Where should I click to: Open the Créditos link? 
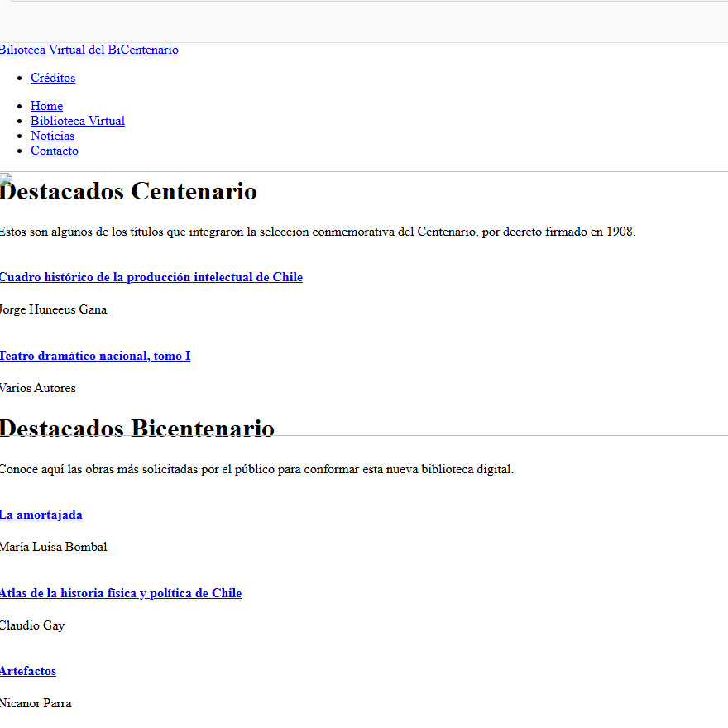coord(53,78)
